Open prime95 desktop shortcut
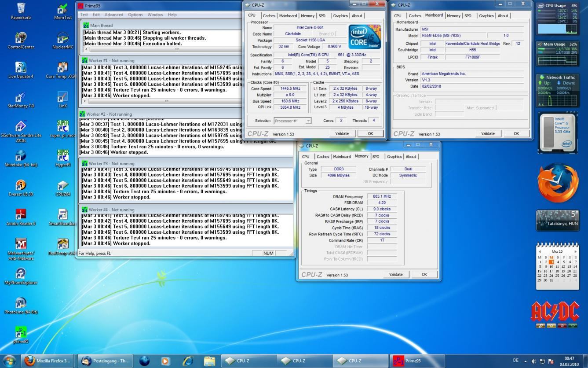588x368 pixels. click(21, 335)
